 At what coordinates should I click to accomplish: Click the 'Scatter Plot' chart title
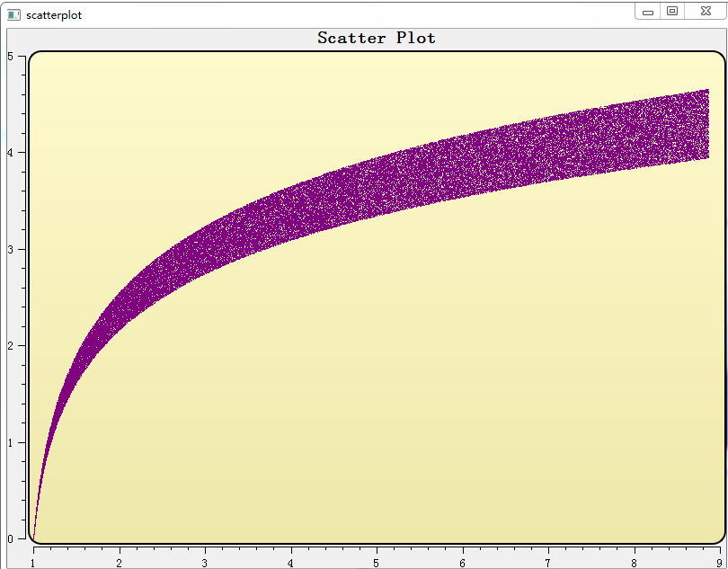coord(377,38)
